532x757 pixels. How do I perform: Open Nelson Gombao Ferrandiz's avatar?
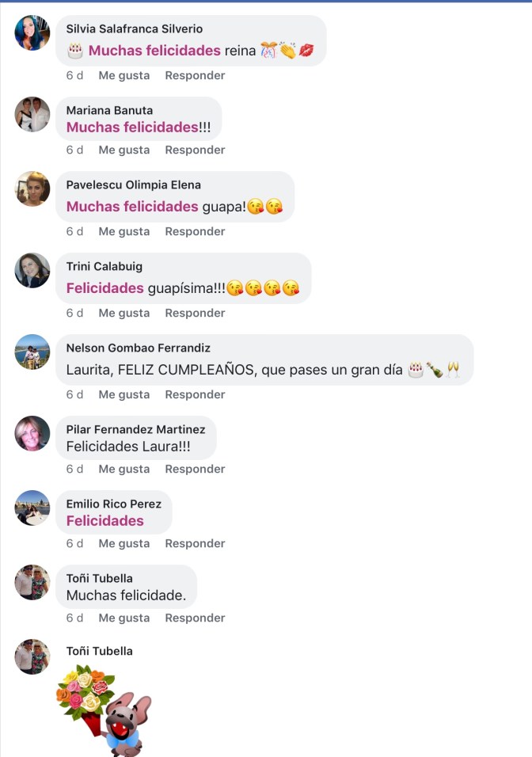(x=32, y=352)
